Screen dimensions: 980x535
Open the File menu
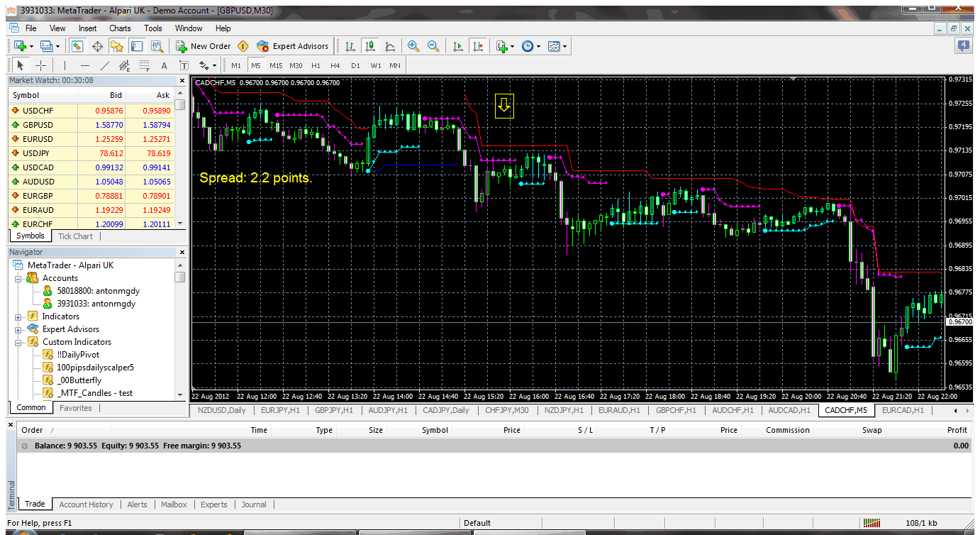tap(31, 28)
